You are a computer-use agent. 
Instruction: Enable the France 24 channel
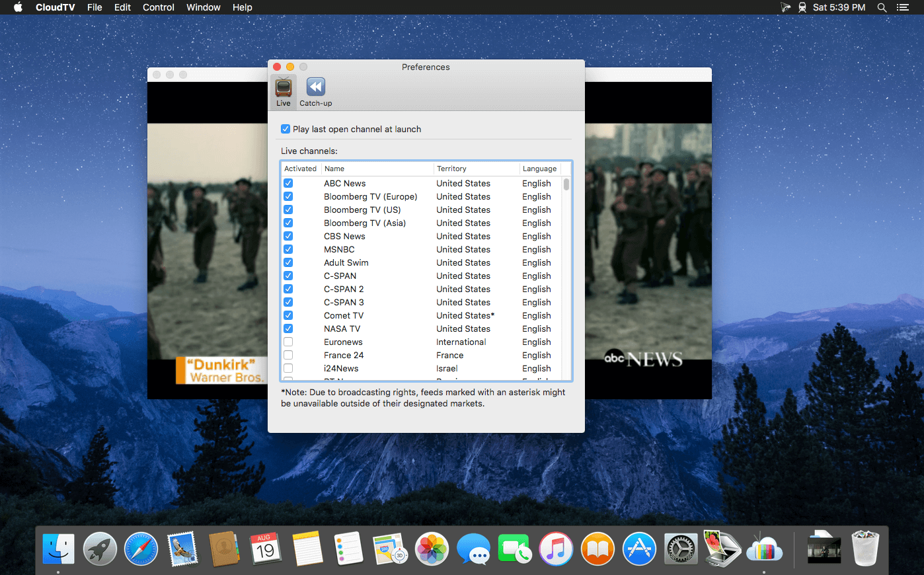[288, 355]
